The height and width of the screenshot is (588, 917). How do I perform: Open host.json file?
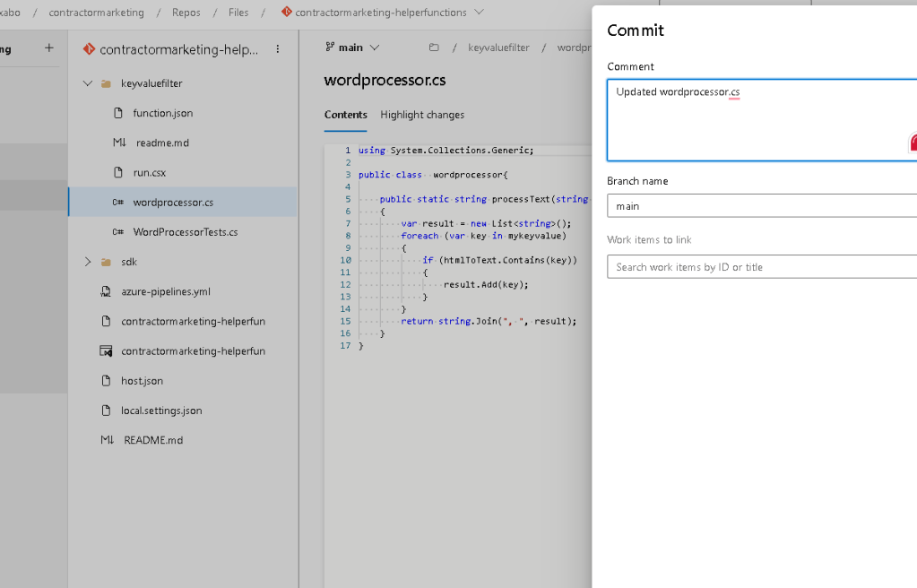pos(143,380)
